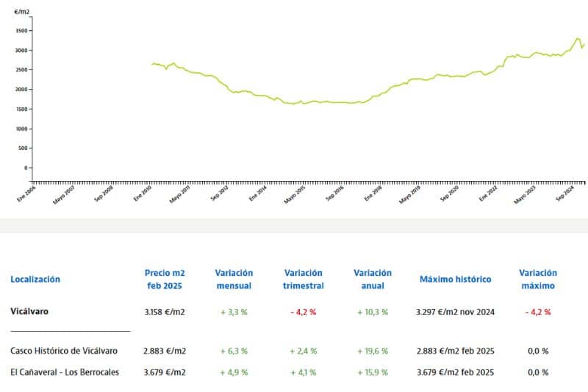Select the Variación anual column header
The width and height of the screenshot is (588, 392).
point(373,279)
